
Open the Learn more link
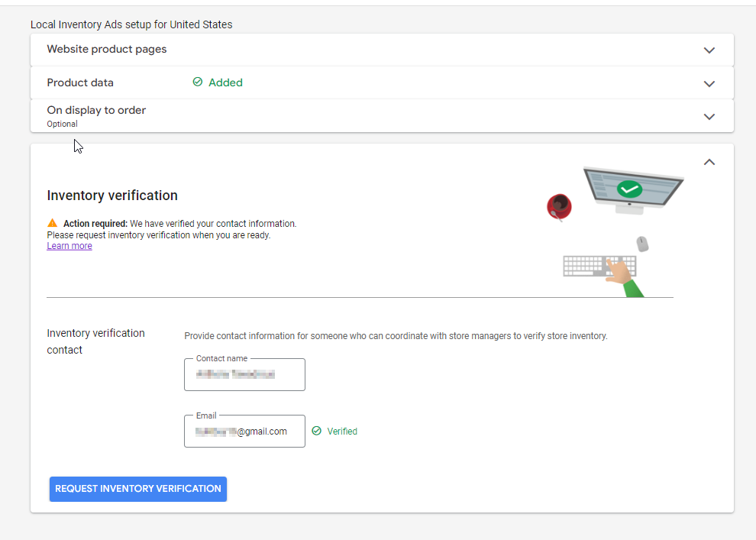tap(69, 245)
